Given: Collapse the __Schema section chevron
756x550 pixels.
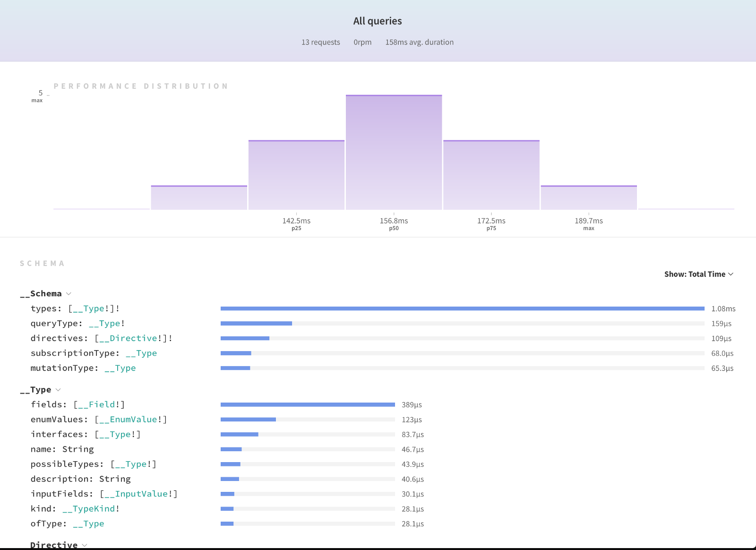Looking at the screenshot, I should (69, 294).
